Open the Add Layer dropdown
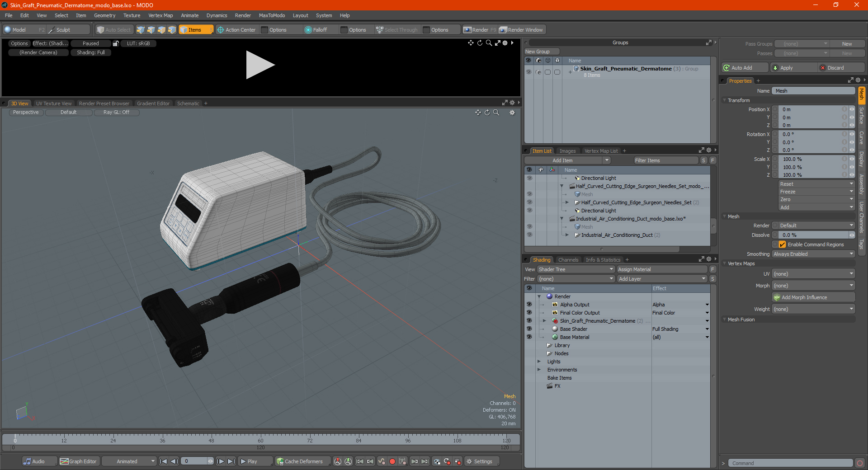The height and width of the screenshot is (470, 868). (x=662, y=279)
